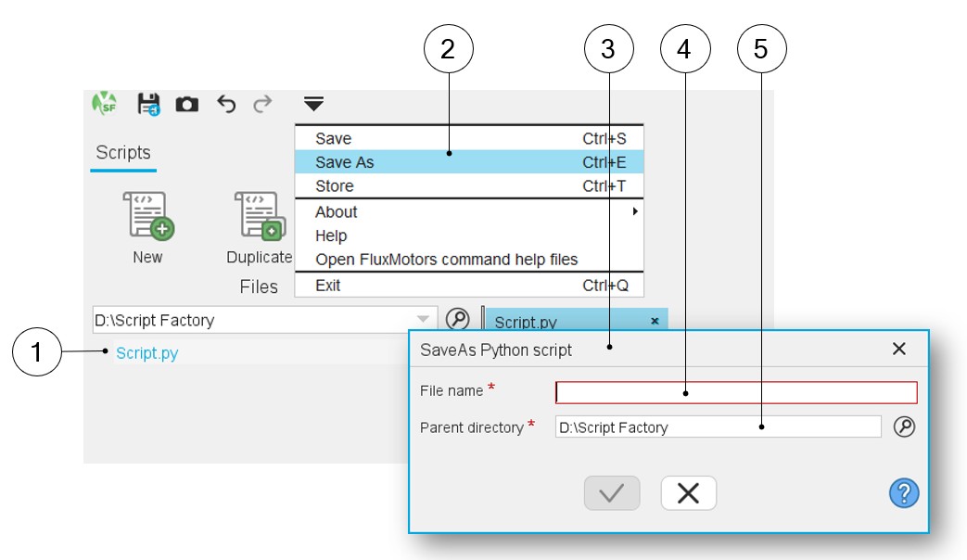Screen dimensions: 967x560
Task: Open FluxMotors command help files entry
Action: 446,260
